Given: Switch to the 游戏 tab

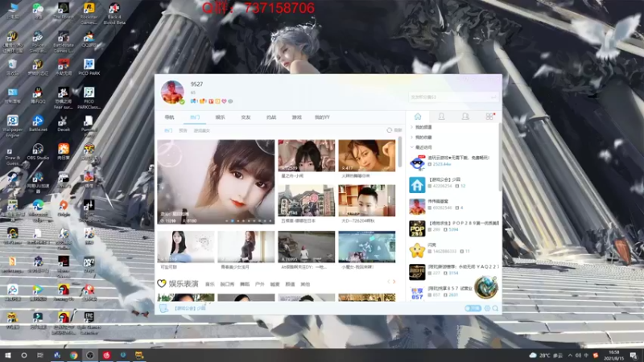Looking at the screenshot, I should pyautogui.click(x=296, y=117).
